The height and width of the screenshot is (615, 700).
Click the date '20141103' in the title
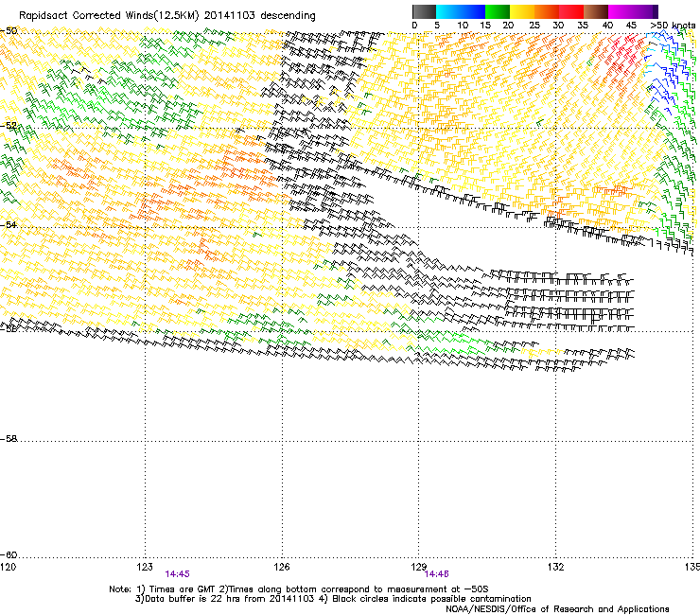click(230, 16)
